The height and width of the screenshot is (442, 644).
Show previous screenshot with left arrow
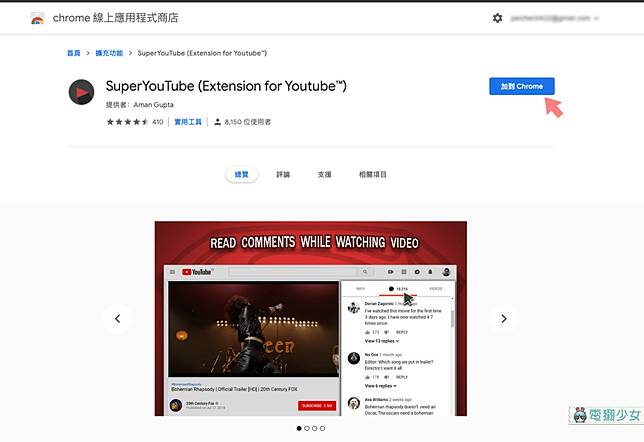pos(117,318)
